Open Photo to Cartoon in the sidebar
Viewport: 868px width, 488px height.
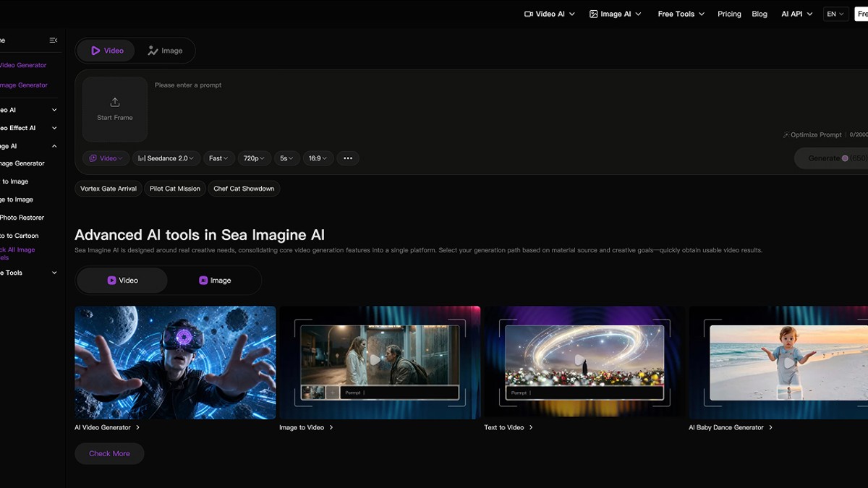click(x=20, y=236)
